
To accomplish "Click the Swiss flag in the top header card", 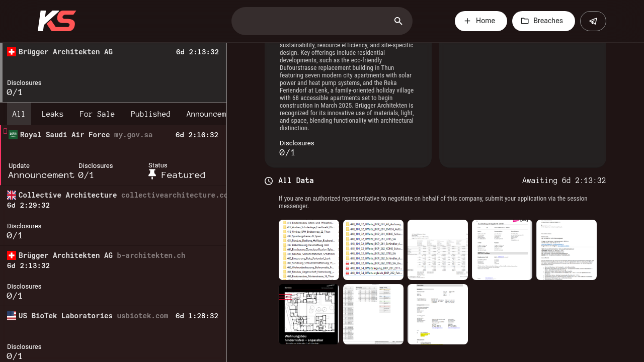I will pyautogui.click(x=12, y=52).
